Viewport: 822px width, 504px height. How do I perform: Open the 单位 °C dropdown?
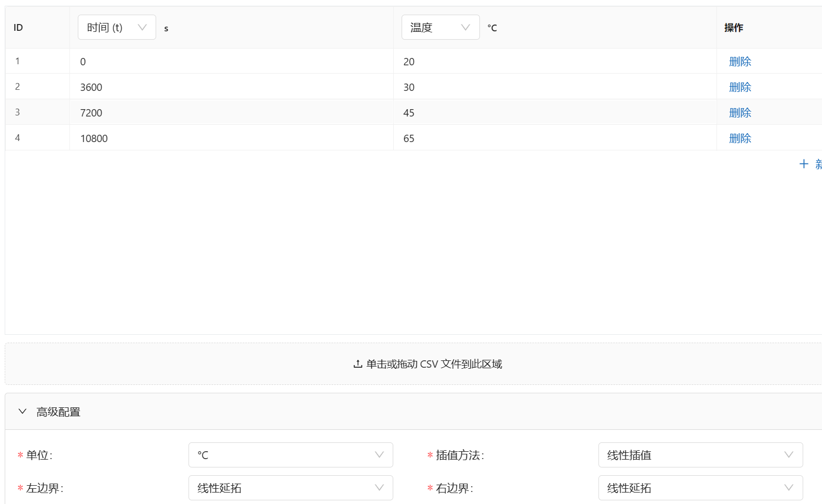coord(290,455)
